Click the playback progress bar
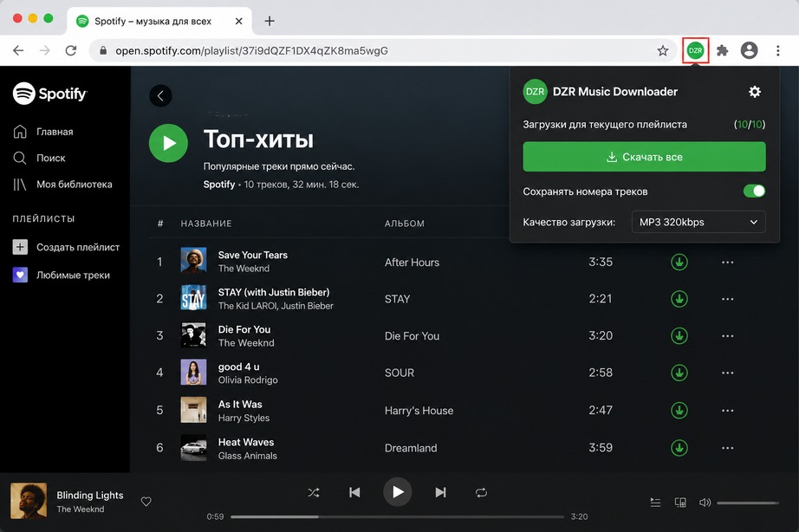 [398, 516]
